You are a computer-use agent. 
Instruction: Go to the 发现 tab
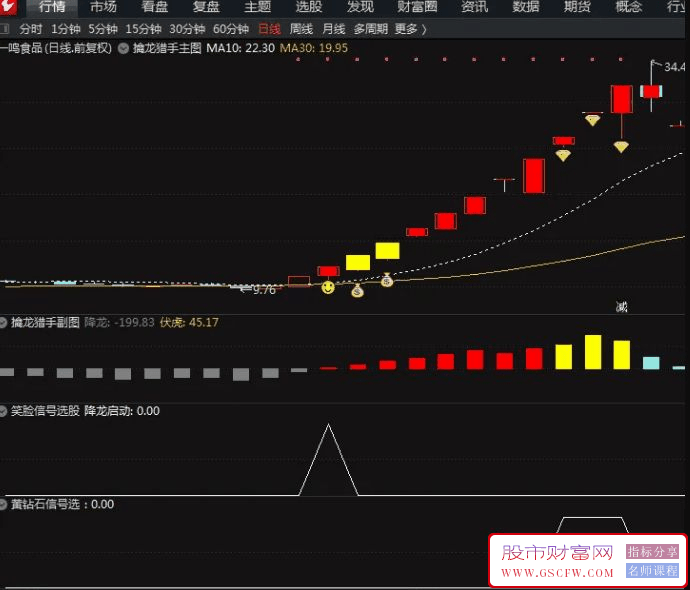[360, 7]
